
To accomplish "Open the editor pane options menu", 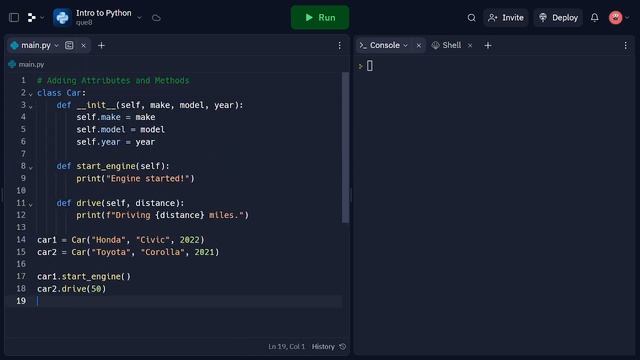I will pyautogui.click(x=340, y=45).
